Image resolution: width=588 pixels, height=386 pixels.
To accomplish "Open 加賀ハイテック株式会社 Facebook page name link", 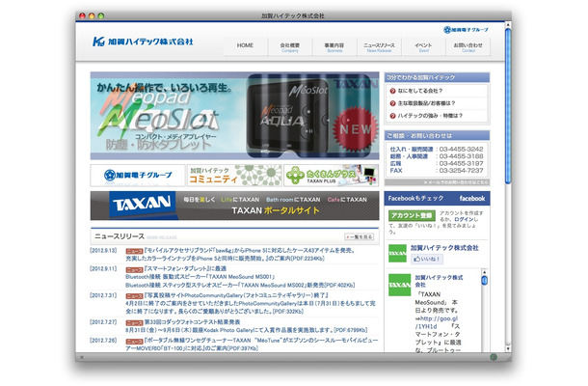I will click(444, 248).
